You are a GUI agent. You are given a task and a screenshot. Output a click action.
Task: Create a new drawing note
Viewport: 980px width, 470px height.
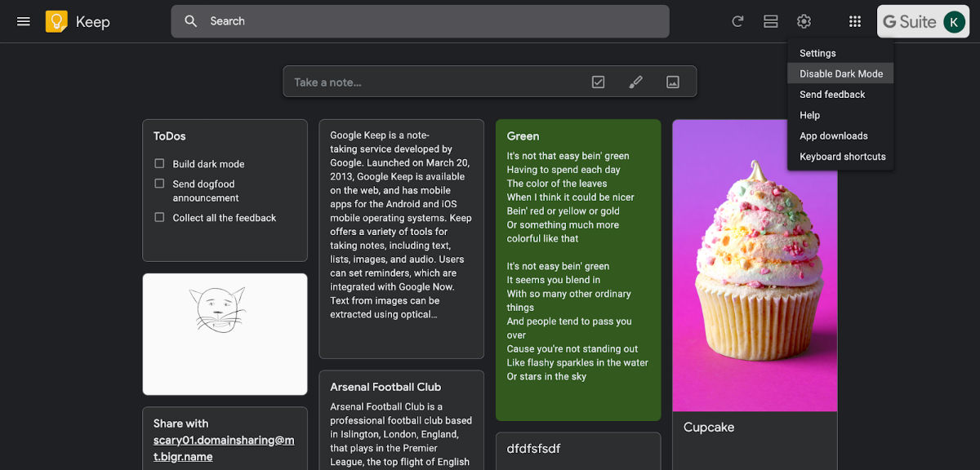635,82
